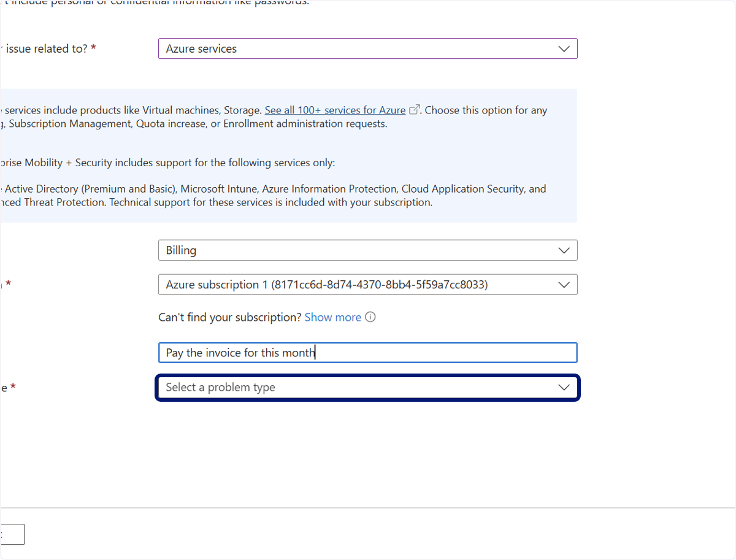
Task: Click the Show more link
Action: (332, 317)
